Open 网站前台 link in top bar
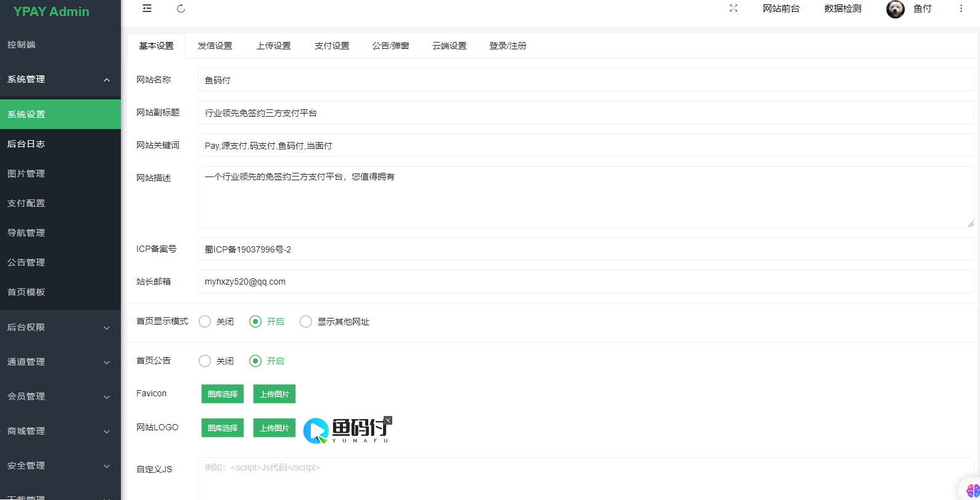 click(x=781, y=9)
